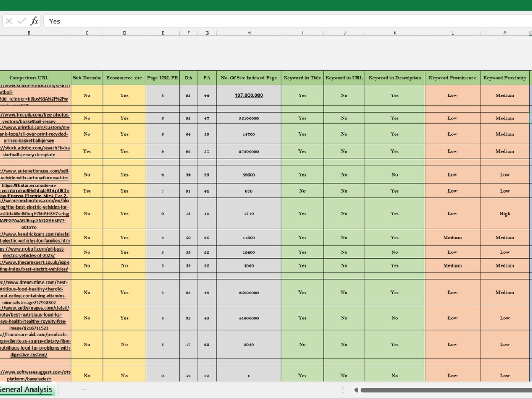The height and width of the screenshot is (399, 532).
Task: Open the dreamstime.com nutritious-food link
Action: 34,293
